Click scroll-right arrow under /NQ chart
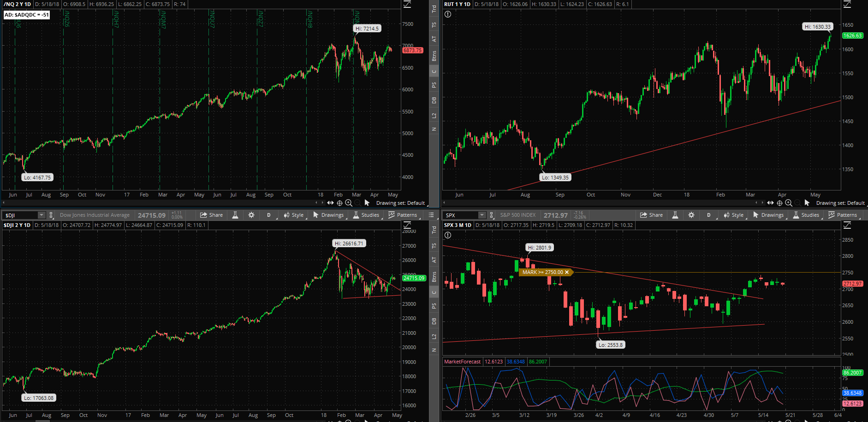The image size is (868, 422). [322, 203]
